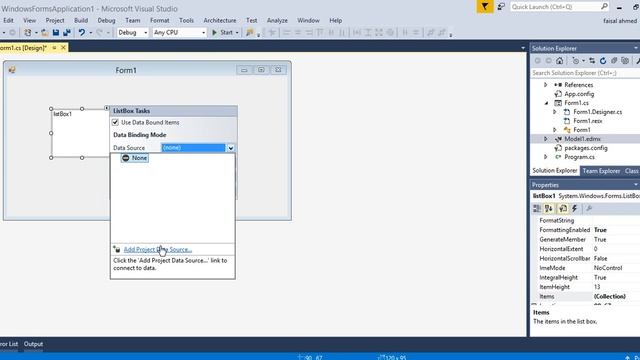Click the Events lightning bolt icon
This screenshot has width=640, height=360.
[x=575, y=209]
